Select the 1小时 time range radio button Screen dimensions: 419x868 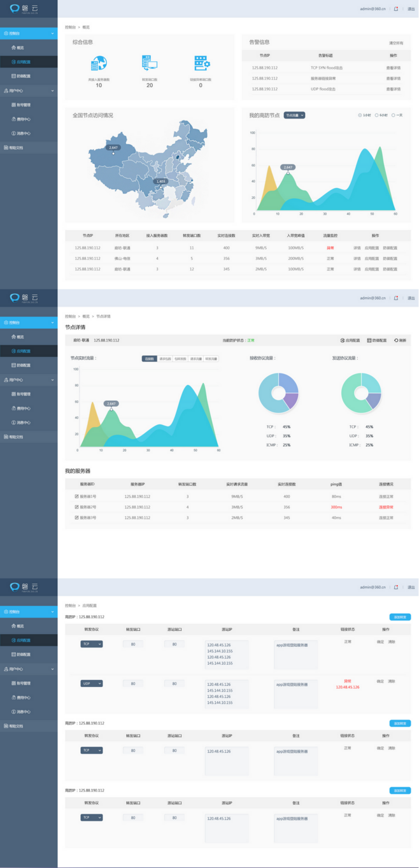[360, 115]
